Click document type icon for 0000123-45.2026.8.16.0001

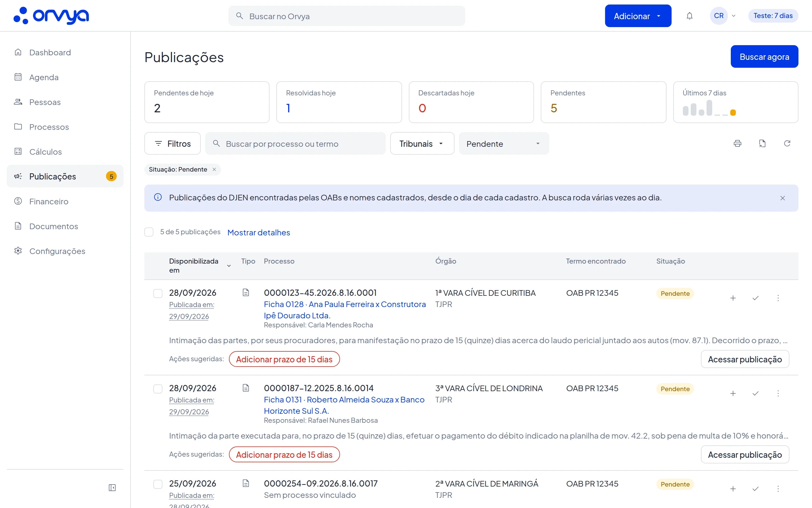click(x=246, y=293)
